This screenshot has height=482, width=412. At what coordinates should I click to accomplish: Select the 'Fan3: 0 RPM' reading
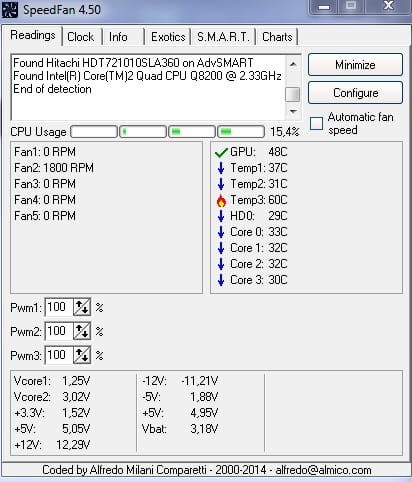pos(45,184)
